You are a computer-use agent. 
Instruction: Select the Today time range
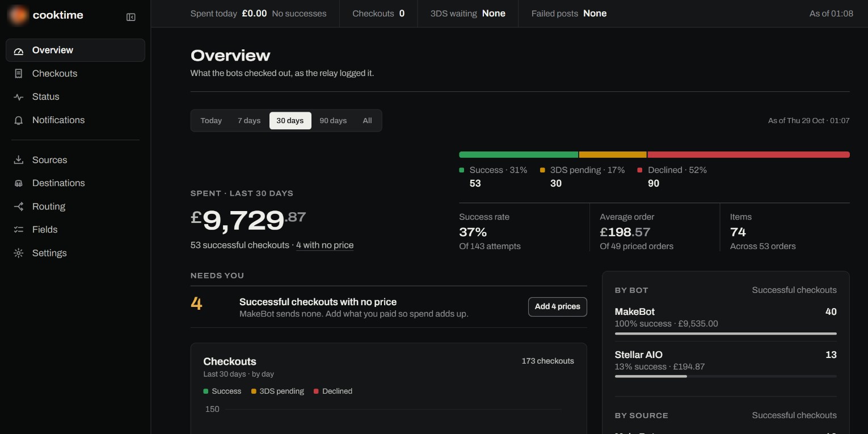tap(211, 120)
